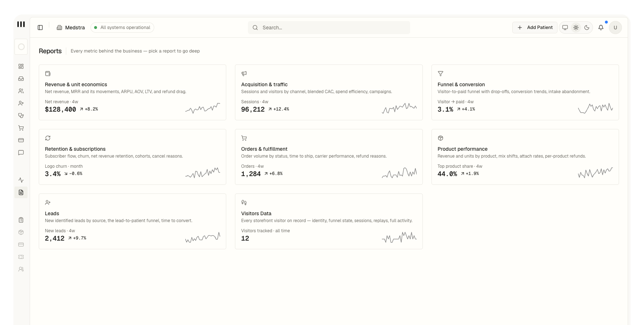Click the 1,284 orders value

pyautogui.click(x=251, y=174)
